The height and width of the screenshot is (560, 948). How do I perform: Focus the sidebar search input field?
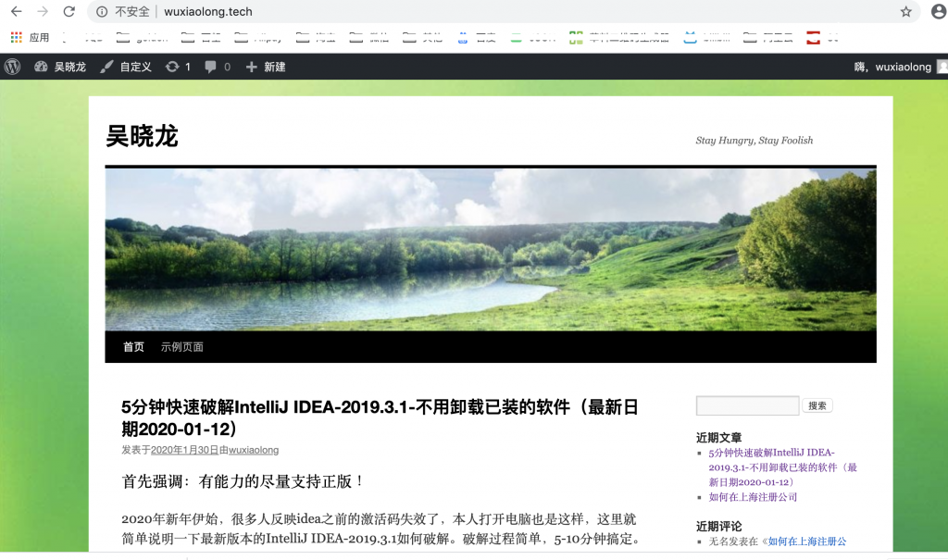tap(747, 405)
